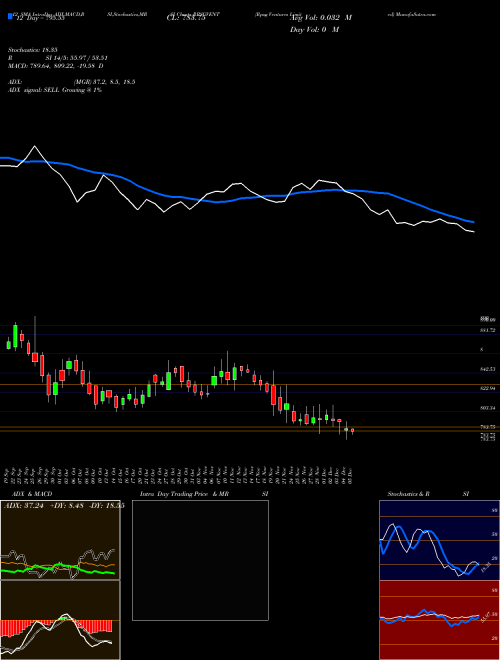The image size is (500, 660).
Task: Click the 803.34 price axis label
Action: click(487, 408)
